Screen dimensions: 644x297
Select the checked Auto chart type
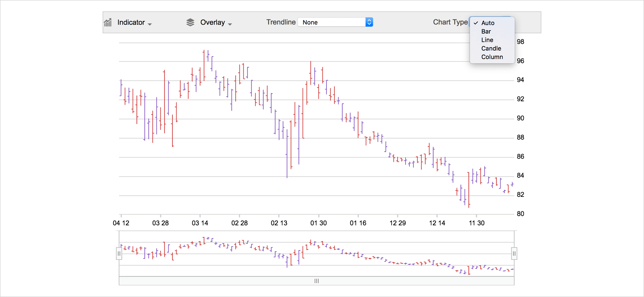click(488, 23)
